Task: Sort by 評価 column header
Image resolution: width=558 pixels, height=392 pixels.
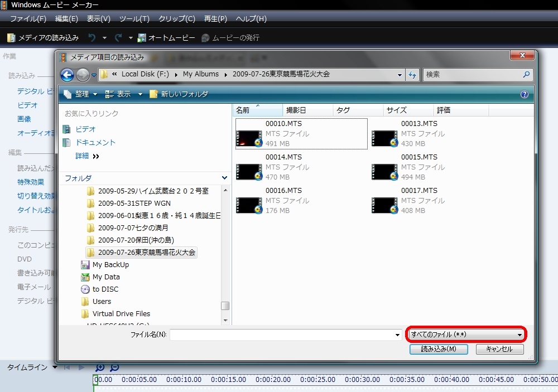Action: (x=461, y=110)
